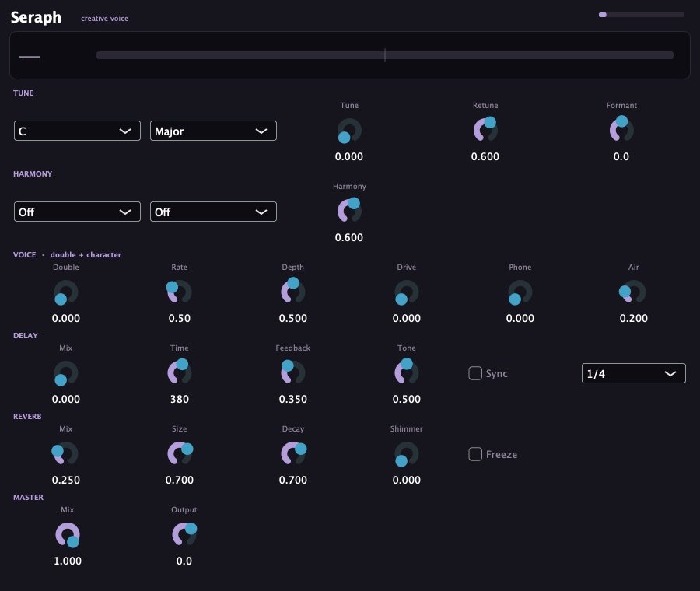
Task: Adjust the Retune knob
Action: tap(485, 130)
